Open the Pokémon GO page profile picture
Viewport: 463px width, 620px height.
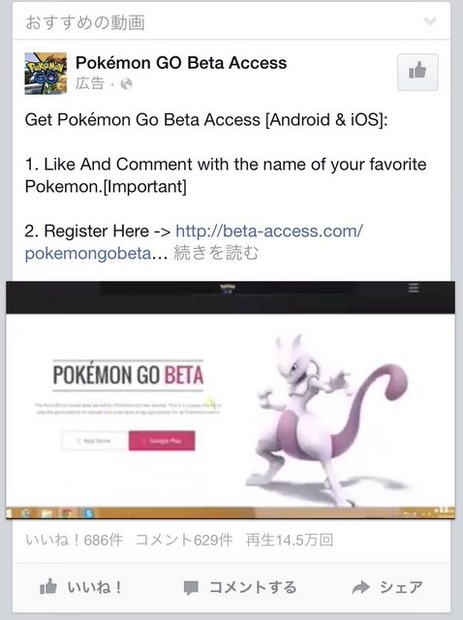[45, 73]
